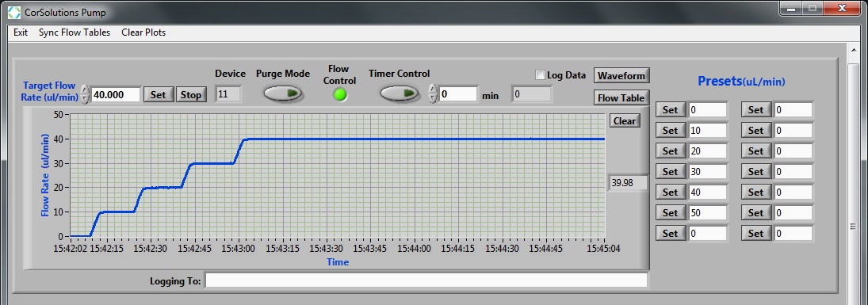Open the Clear Plots menu

pyautogui.click(x=143, y=32)
